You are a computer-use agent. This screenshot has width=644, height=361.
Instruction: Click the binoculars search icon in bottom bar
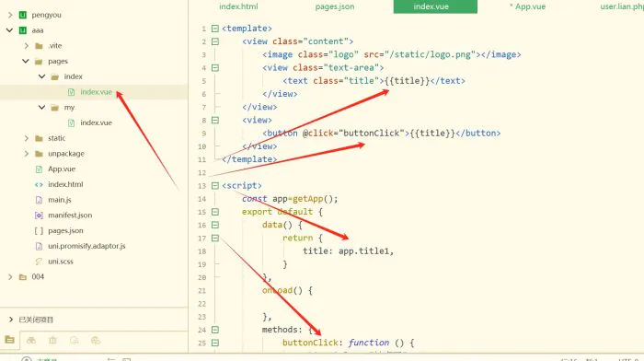[31, 340]
